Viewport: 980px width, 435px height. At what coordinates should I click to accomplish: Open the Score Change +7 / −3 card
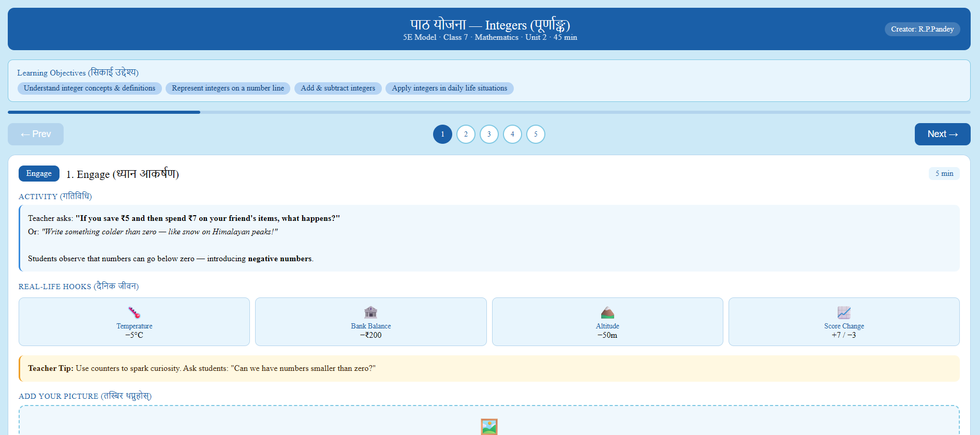tap(844, 322)
